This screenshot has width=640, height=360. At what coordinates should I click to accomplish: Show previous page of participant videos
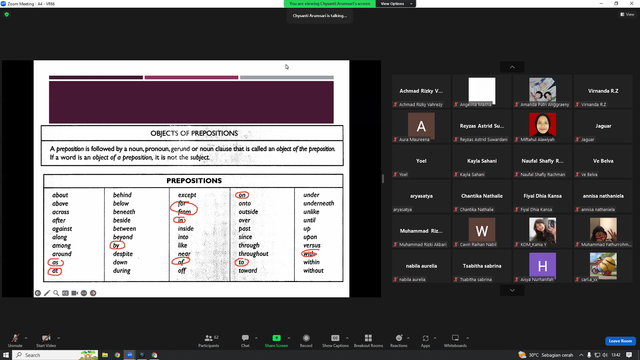point(512,67)
